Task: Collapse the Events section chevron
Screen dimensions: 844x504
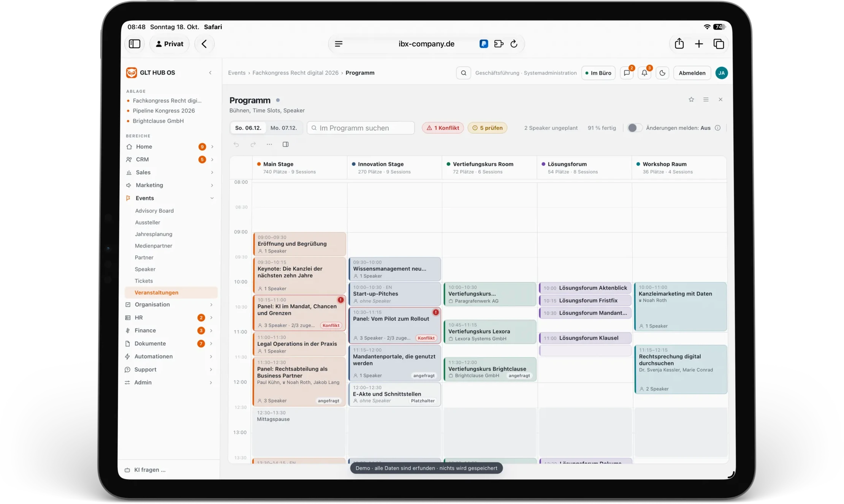Action: (212, 198)
